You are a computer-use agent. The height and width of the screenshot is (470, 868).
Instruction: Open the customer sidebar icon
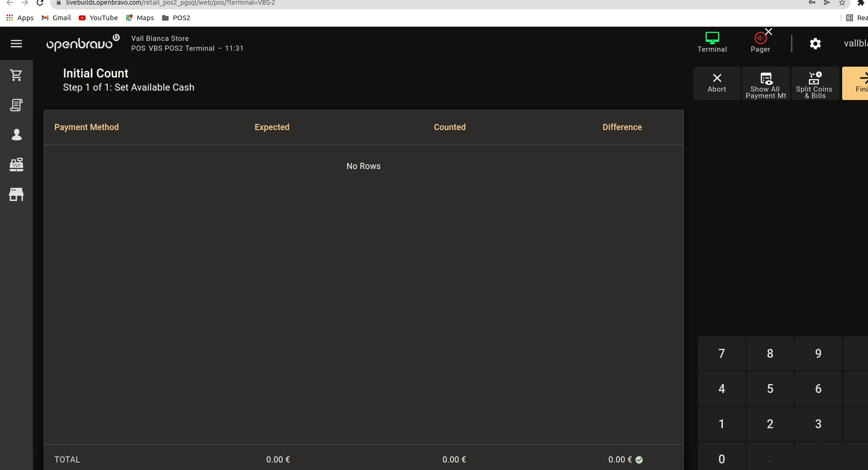[x=16, y=135]
